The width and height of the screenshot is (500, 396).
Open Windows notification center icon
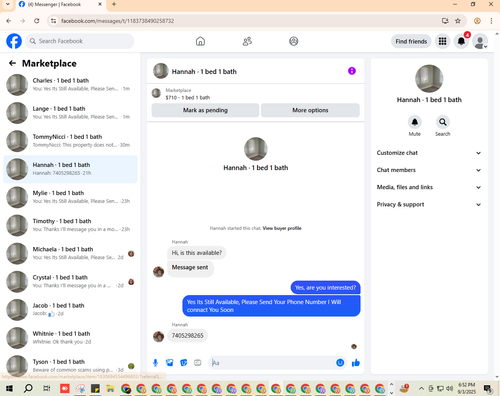point(488,388)
